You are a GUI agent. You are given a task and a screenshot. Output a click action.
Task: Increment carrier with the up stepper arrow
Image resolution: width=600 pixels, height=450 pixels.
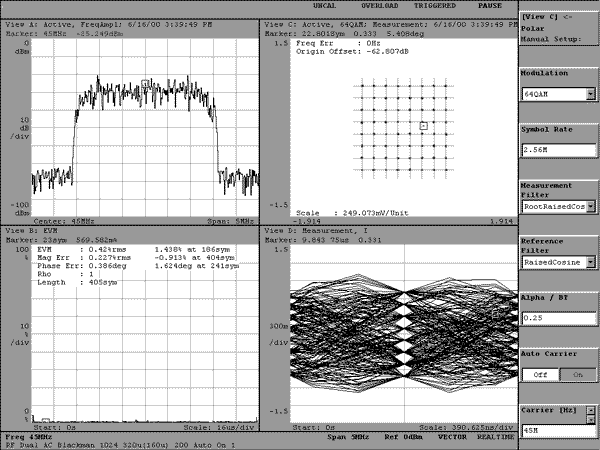point(592,410)
